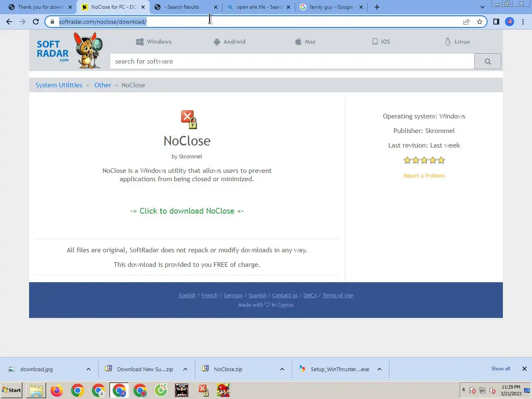Image resolution: width=532 pixels, height=399 pixels.
Task: Click Report a Problem
Action: pos(424,176)
